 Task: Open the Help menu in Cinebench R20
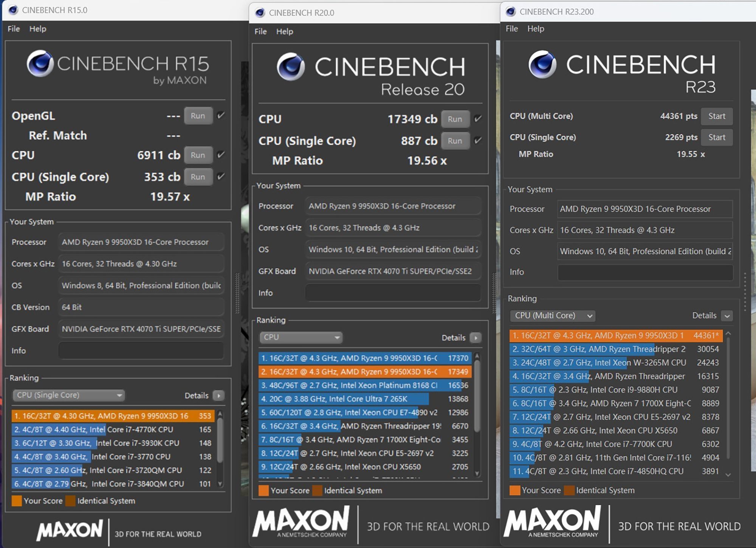pyautogui.click(x=284, y=31)
